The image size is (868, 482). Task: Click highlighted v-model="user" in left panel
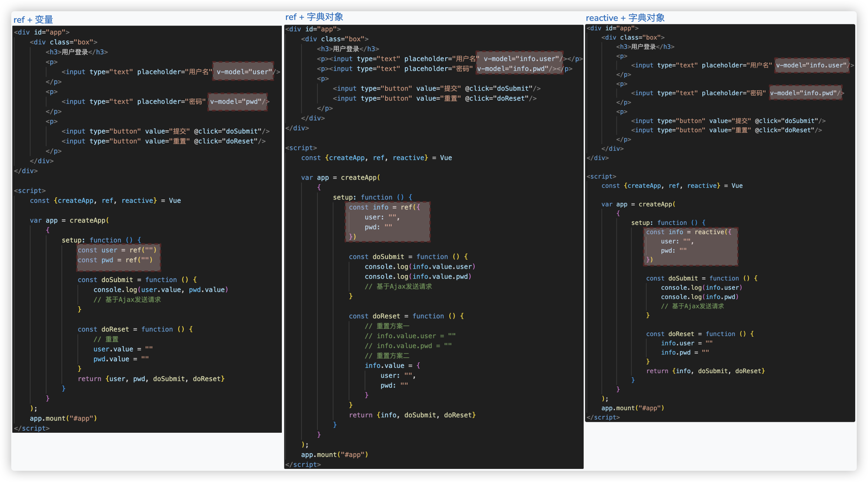tap(244, 71)
